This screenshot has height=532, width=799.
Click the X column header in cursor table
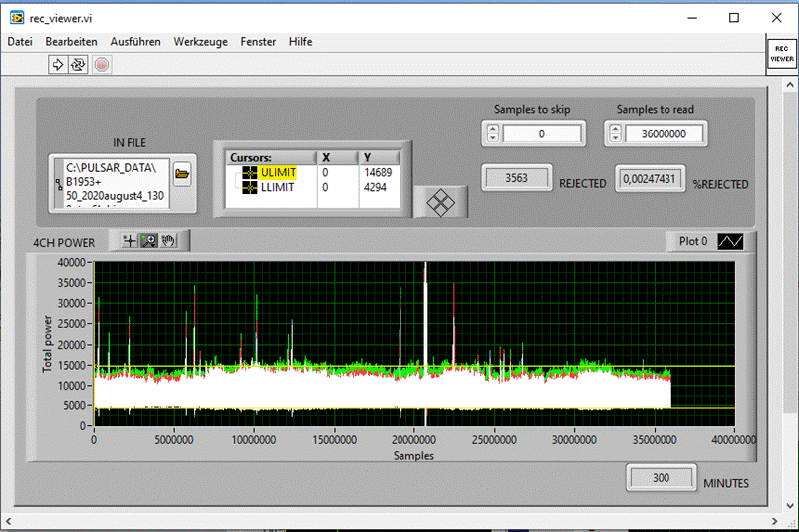338,158
